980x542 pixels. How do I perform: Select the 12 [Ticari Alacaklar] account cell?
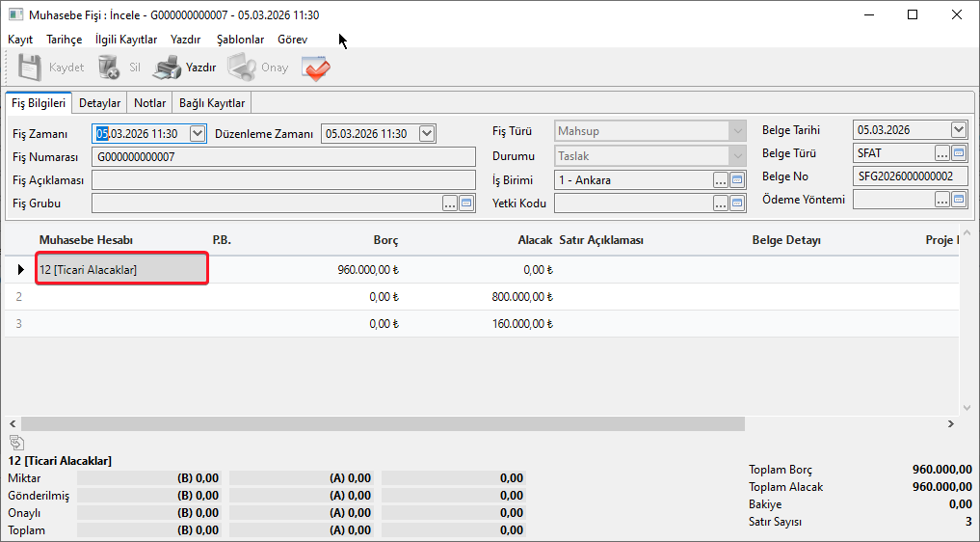[121, 269]
